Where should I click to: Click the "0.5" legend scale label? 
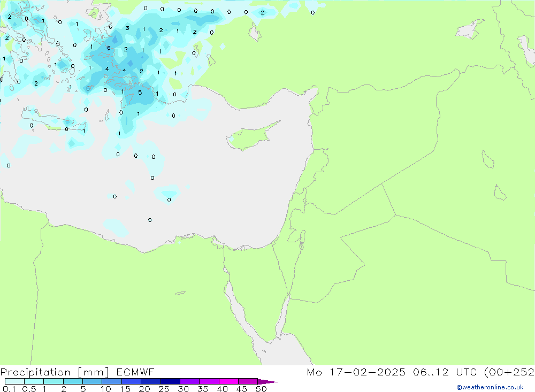point(29,389)
